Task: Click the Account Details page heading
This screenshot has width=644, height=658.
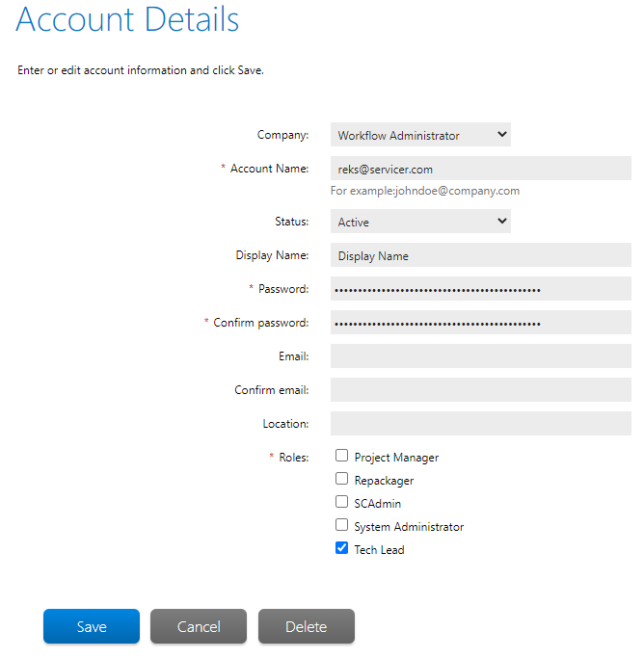Action: [128, 20]
